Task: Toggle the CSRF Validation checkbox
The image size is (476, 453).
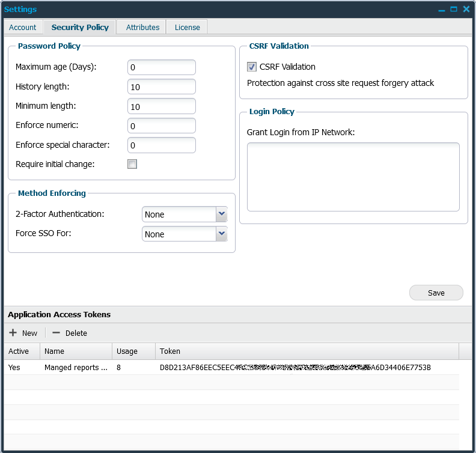Action: 252,67
